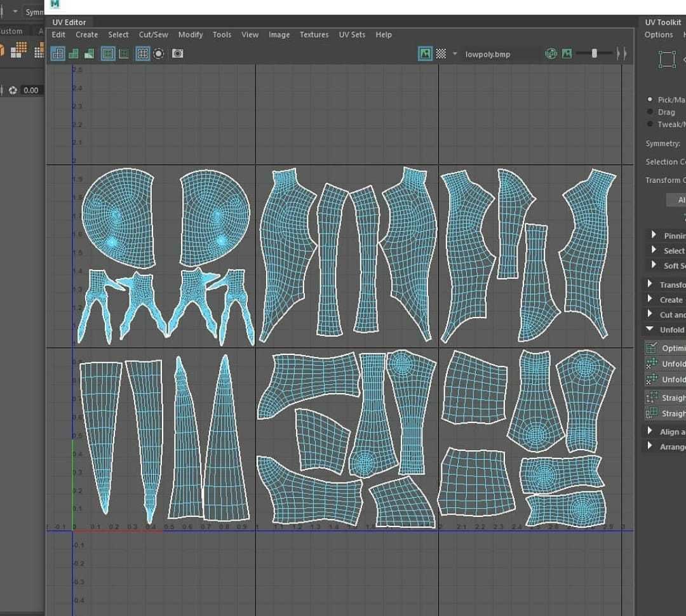Toggle shell borders display icon
The width and height of the screenshot is (686, 616).
(124, 54)
